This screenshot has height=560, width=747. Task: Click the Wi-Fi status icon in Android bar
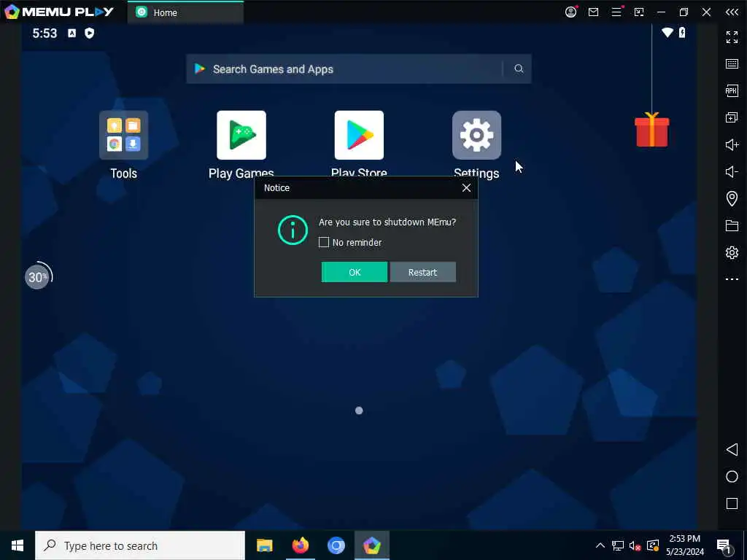[667, 32]
